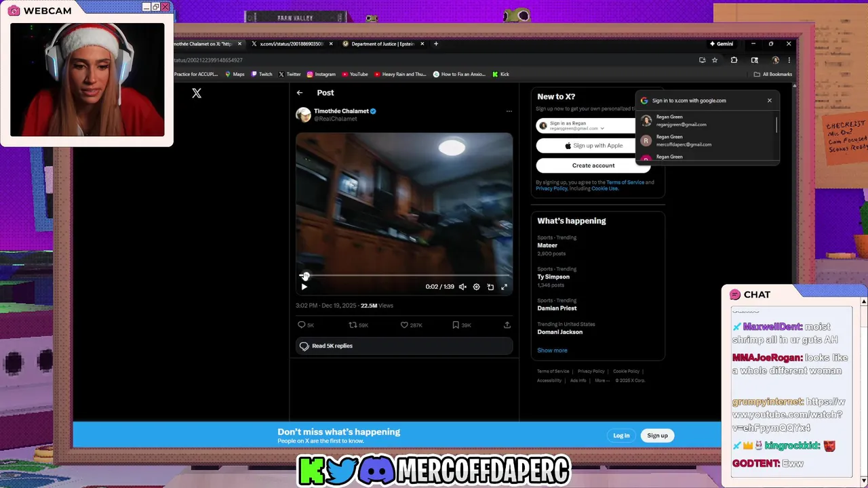Share the post with the upload icon
Screen dimensions: 868x488
507,325
